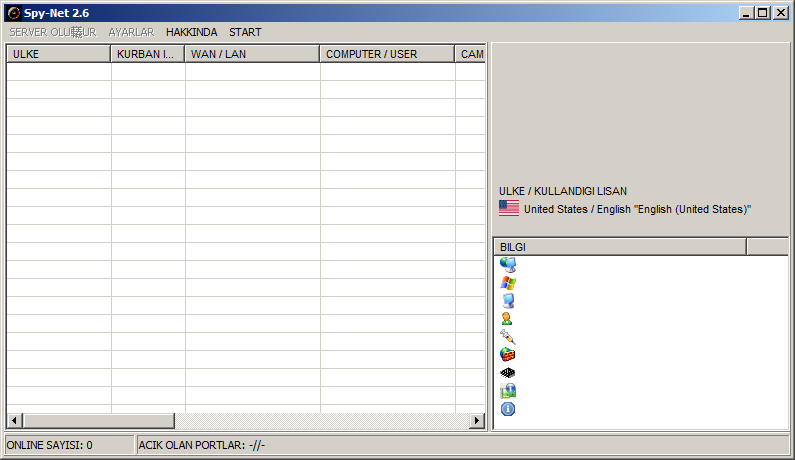
Task: Click the BILGI column header
Action: (619, 247)
